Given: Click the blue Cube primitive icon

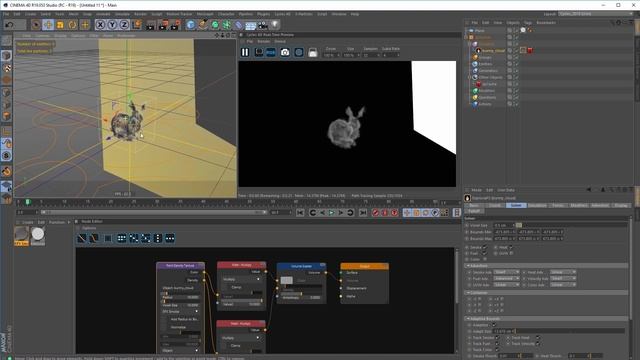Looking at the screenshot, I should [191, 25].
